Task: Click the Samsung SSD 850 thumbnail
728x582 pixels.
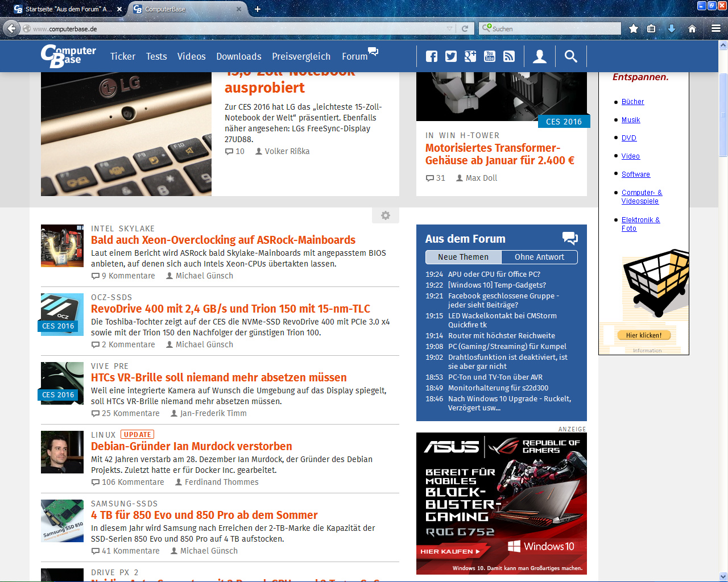Action: point(62,521)
